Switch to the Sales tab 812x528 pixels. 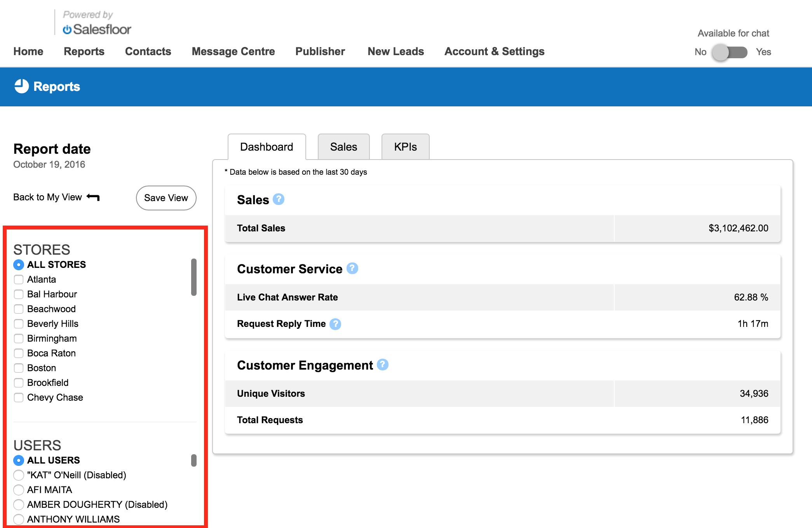[343, 147]
